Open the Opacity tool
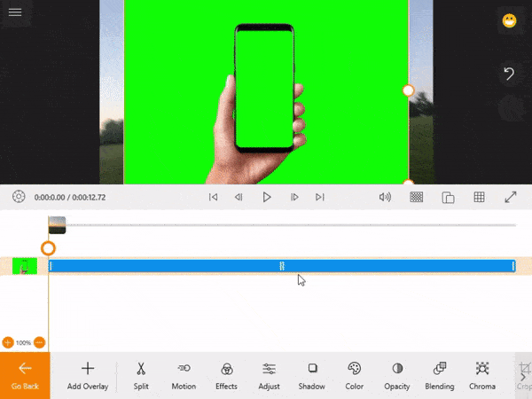Viewport: 532px width, 399px height. click(397, 376)
